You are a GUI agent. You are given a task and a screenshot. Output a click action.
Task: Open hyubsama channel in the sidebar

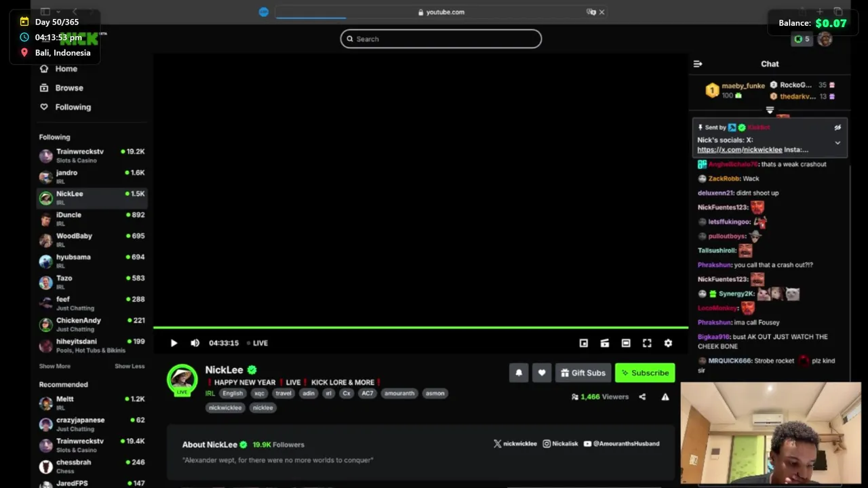tap(92, 261)
